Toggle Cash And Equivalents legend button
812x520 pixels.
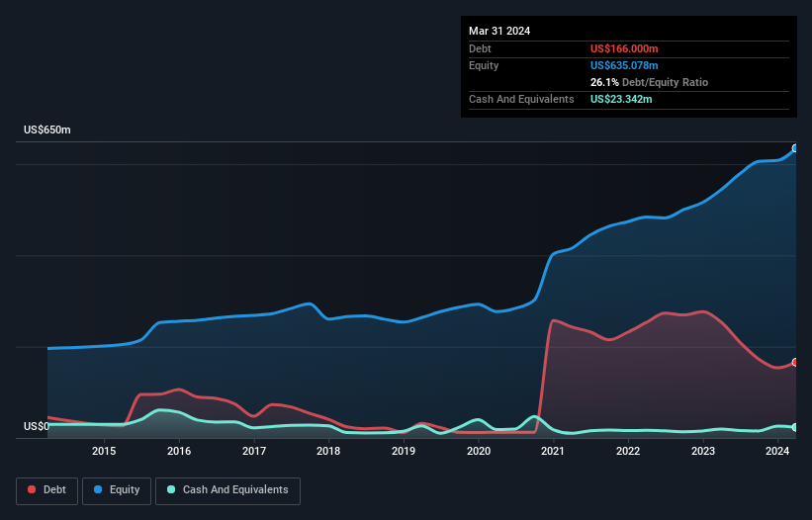click(227, 490)
